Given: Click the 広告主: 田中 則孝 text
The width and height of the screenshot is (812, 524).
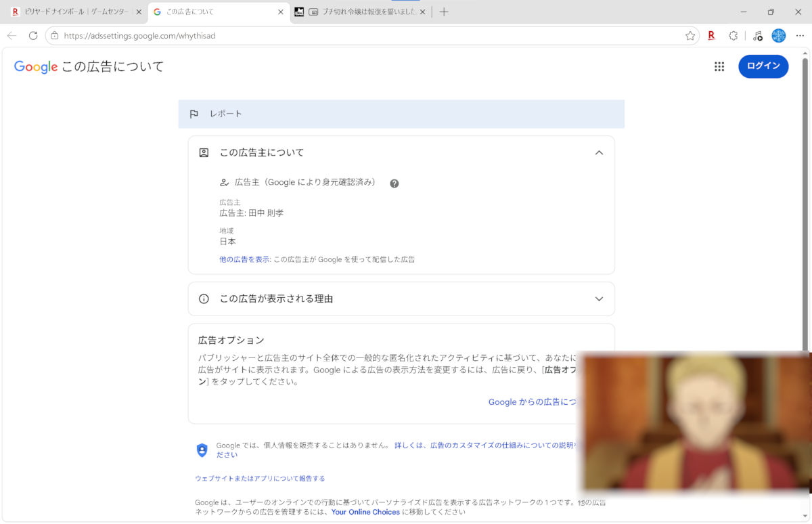Looking at the screenshot, I should coord(251,213).
